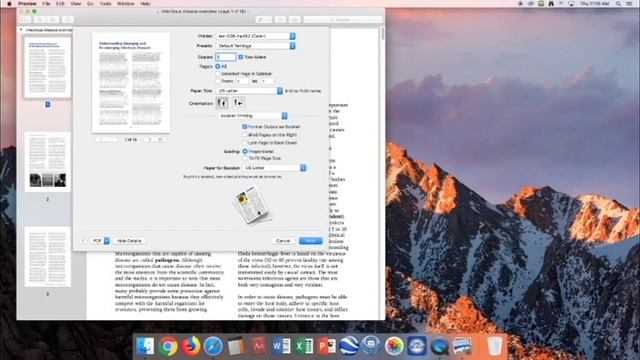This screenshot has height=360, width=640.
Task: Click the share button in Preview toolbar
Action: point(68,19)
